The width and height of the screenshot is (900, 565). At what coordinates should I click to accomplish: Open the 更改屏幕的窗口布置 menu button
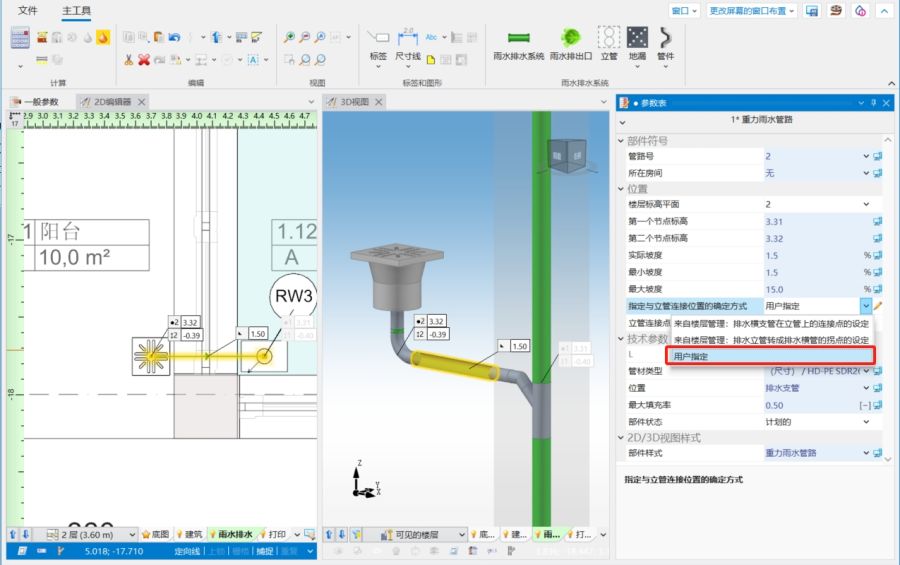[x=752, y=11]
